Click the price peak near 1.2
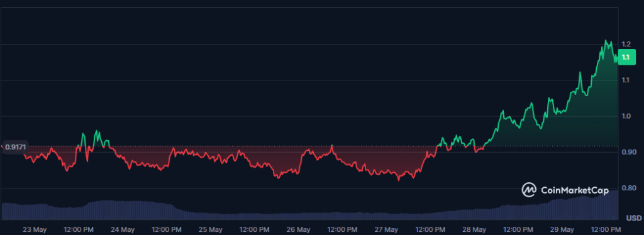 coord(606,41)
